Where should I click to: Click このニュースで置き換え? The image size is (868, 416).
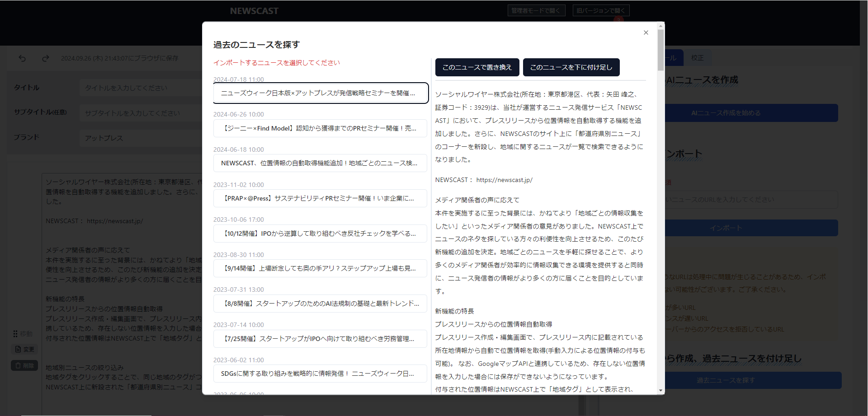477,67
